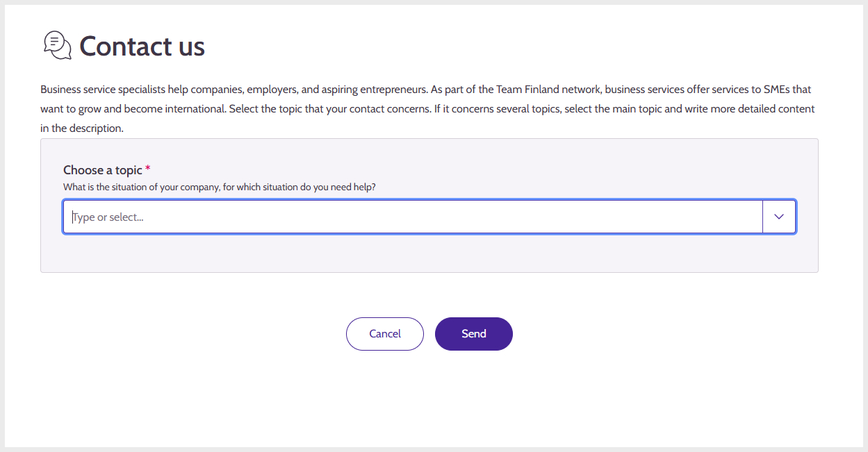Click the 'Contact us' page heading

142,47
